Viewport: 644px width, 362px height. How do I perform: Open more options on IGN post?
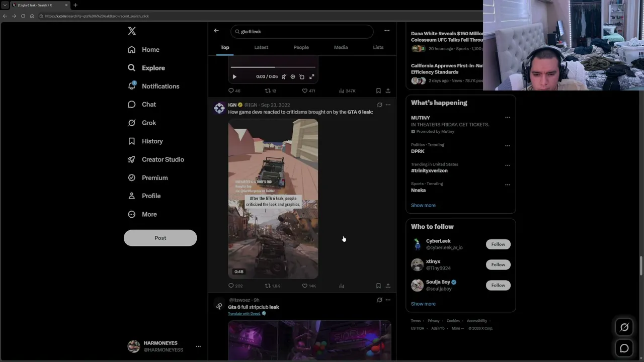click(x=388, y=105)
